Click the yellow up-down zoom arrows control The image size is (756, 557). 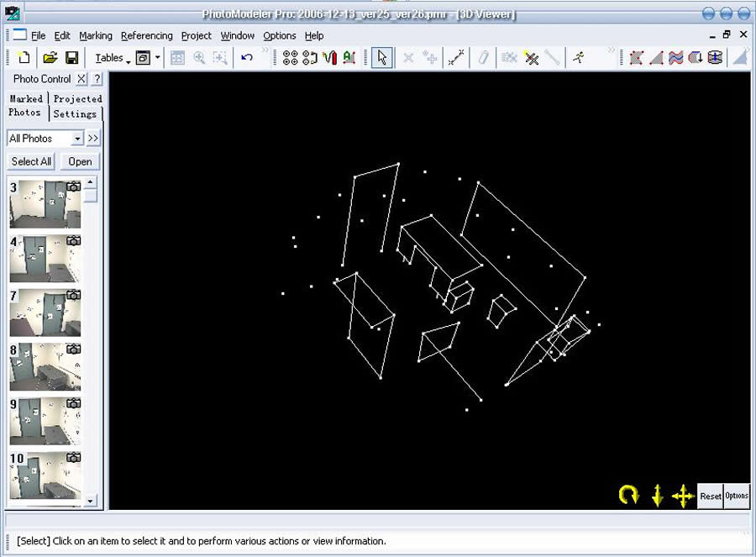(x=657, y=496)
